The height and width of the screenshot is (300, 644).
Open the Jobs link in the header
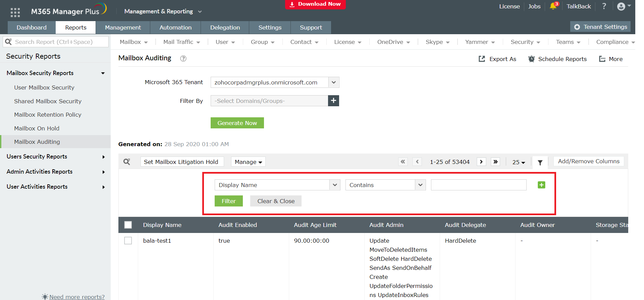(534, 6)
